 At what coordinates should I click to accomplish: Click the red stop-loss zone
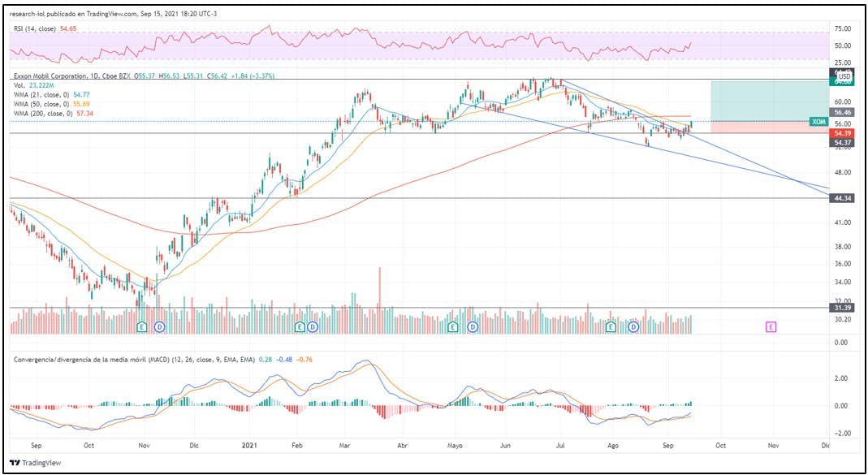point(770,127)
